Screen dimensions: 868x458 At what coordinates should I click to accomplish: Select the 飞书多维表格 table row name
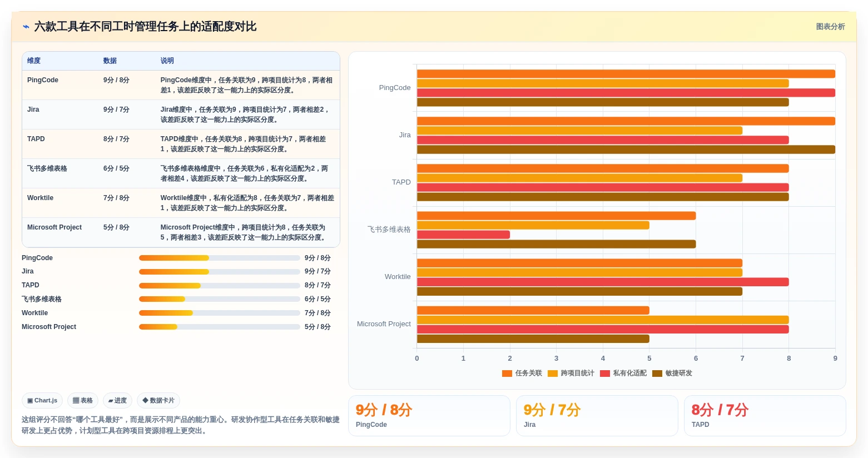coord(47,168)
